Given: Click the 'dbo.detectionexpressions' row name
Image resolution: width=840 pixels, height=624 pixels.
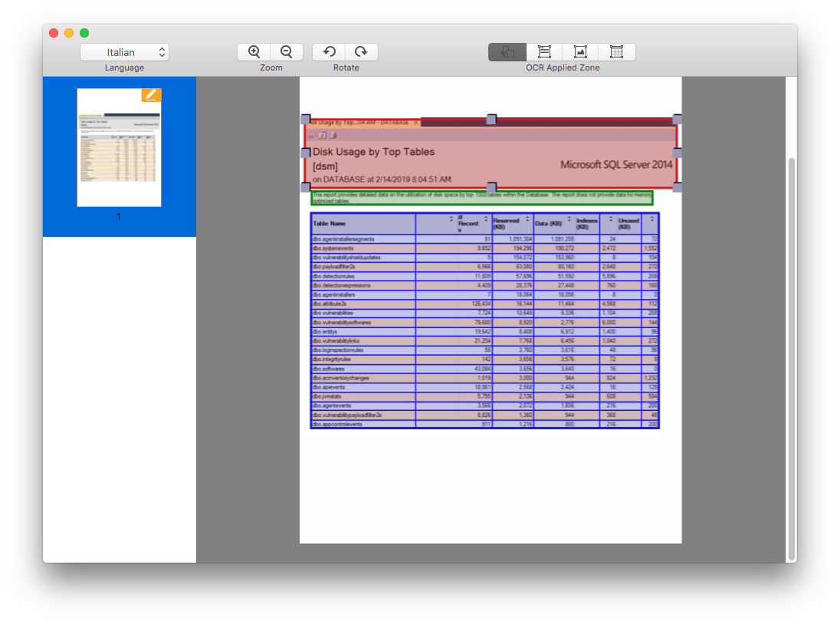Looking at the screenshot, I should point(341,285).
